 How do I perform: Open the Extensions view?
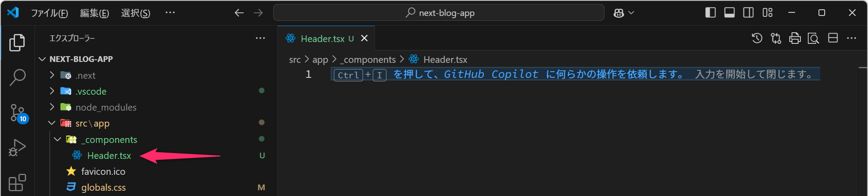pos(17,182)
